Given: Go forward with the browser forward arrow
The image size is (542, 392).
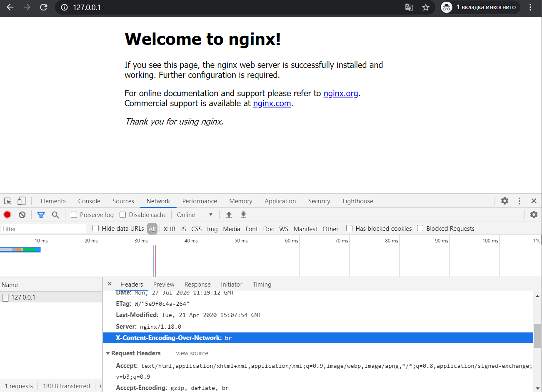Looking at the screenshot, I should pyautogui.click(x=27, y=7).
